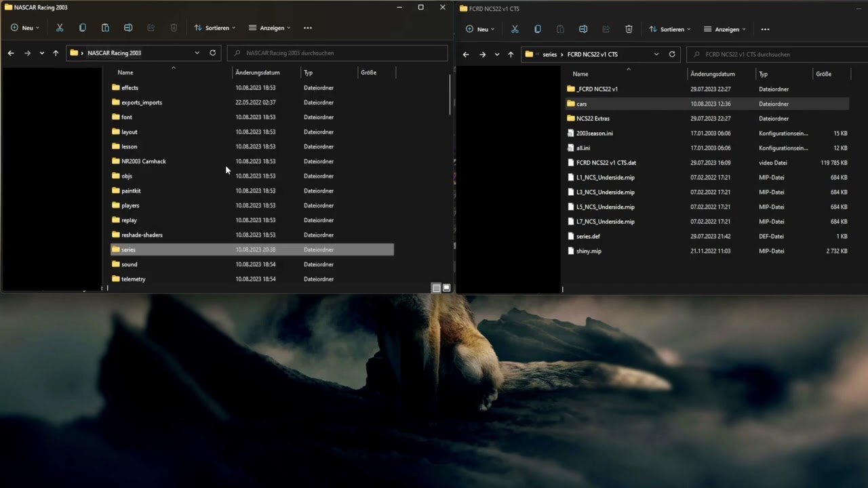Select the 'reshade-shaders' folder
This screenshot has height=488, width=868.
252,235
